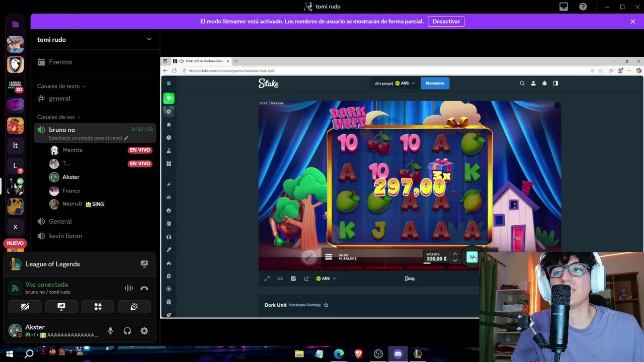Open Stake user profile icon
This screenshot has width=644, height=362.
pos(533,83)
